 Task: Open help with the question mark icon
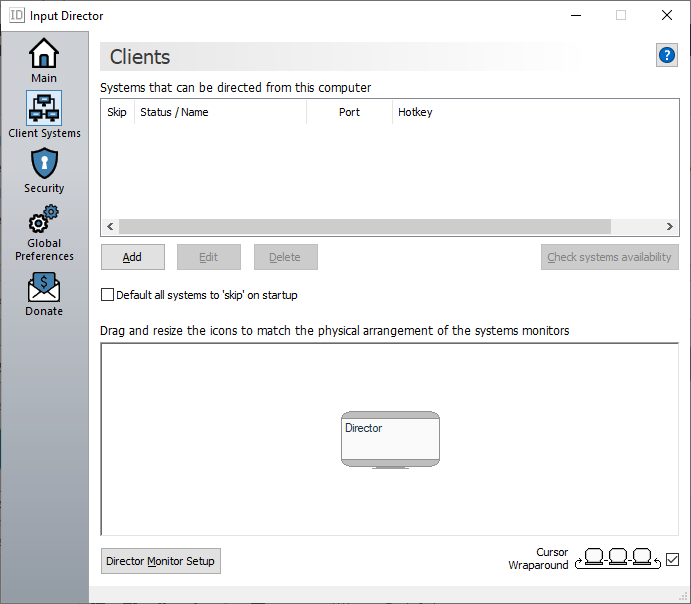click(x=667, y=56)
